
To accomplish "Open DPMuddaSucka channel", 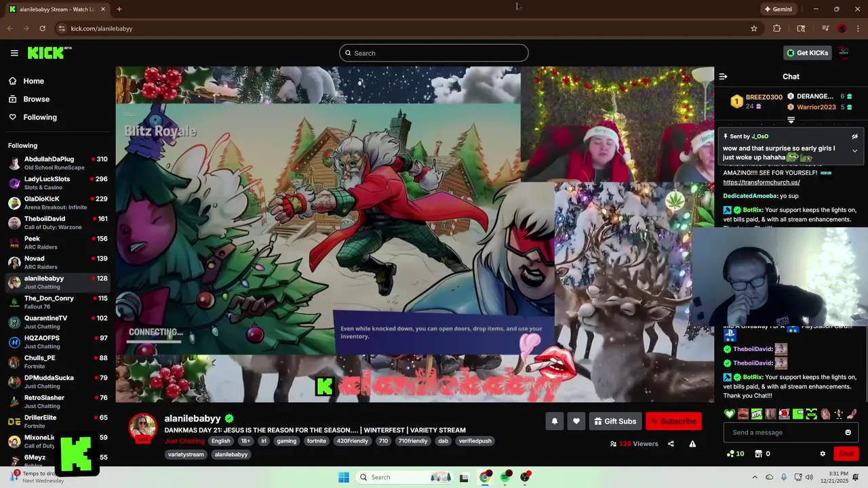I will tap(58, 382).
